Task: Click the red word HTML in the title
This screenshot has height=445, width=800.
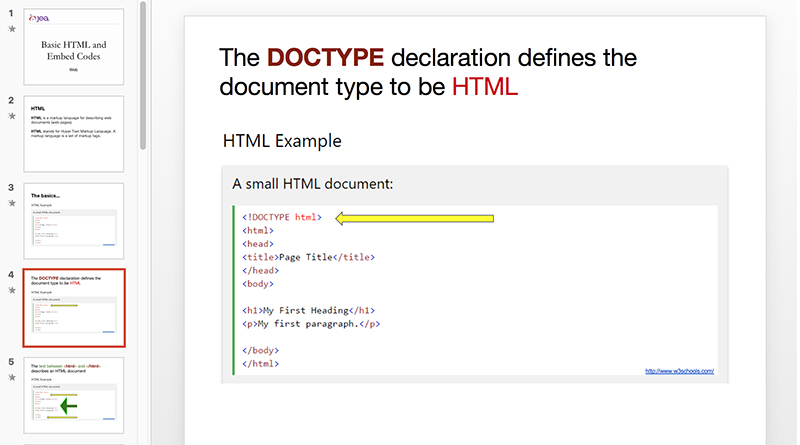Action: pyautogui.click(x=485, y=86)
